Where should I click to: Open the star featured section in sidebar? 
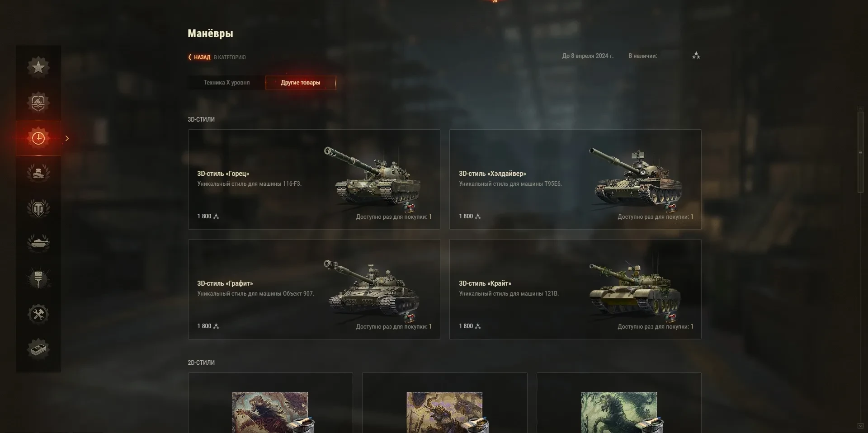pyautogui.click(x=38, y=67)
